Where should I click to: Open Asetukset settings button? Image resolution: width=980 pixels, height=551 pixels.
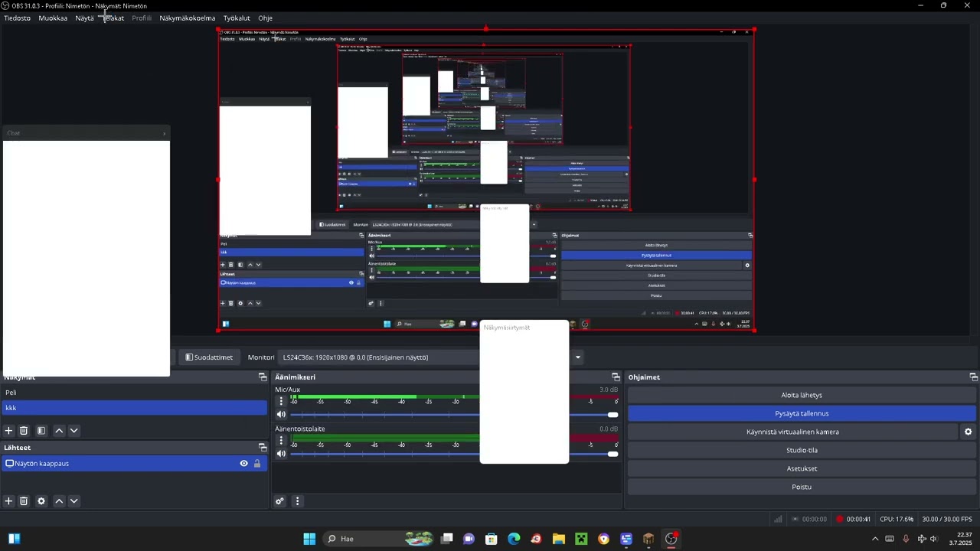802,468
